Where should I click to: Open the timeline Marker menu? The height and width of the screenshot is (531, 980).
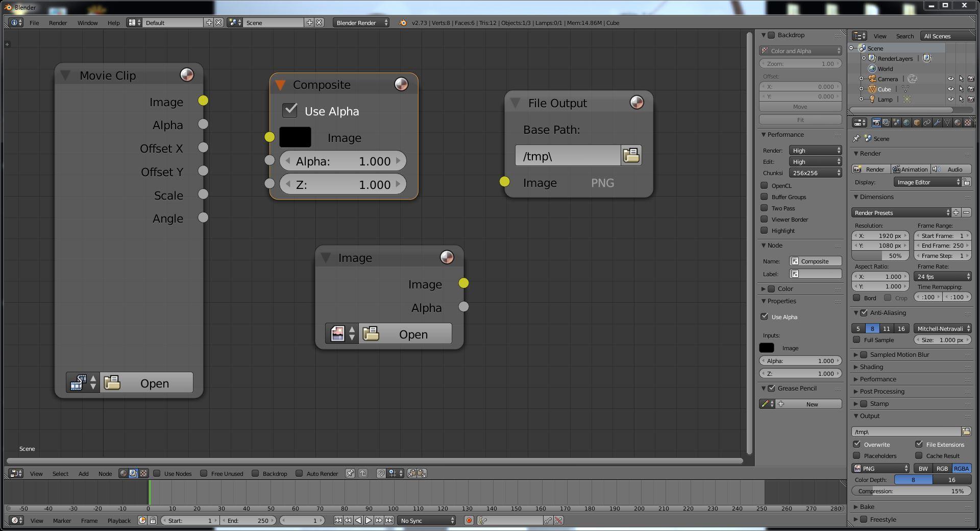pos(62,520)
